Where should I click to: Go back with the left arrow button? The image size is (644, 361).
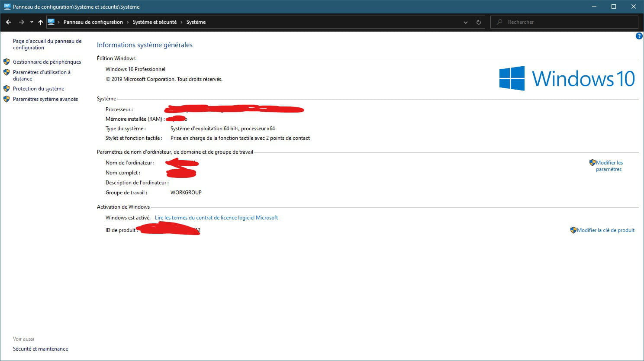(9, 22)
